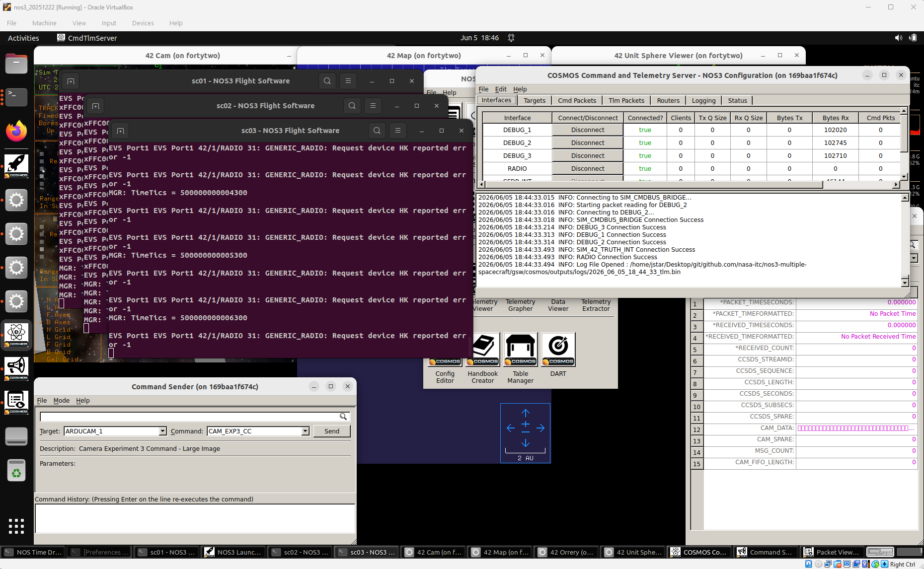The height and width of the screenshot is (569, 924).
Task: Open Terminal from the dock
Action: pyautogui.click(x=16, y=97)
